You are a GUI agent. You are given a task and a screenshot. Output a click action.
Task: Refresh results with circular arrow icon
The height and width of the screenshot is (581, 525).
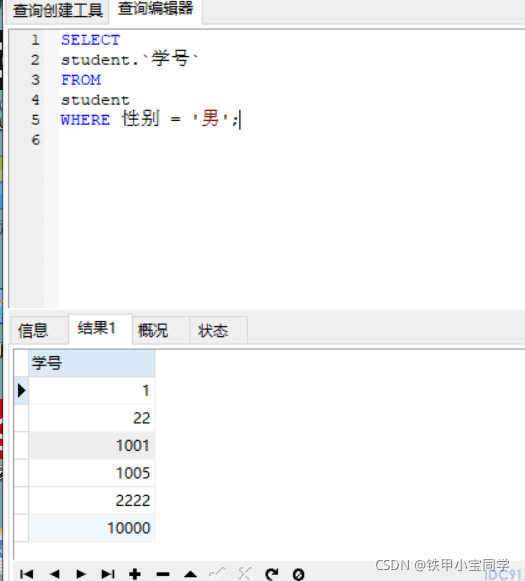272,574
